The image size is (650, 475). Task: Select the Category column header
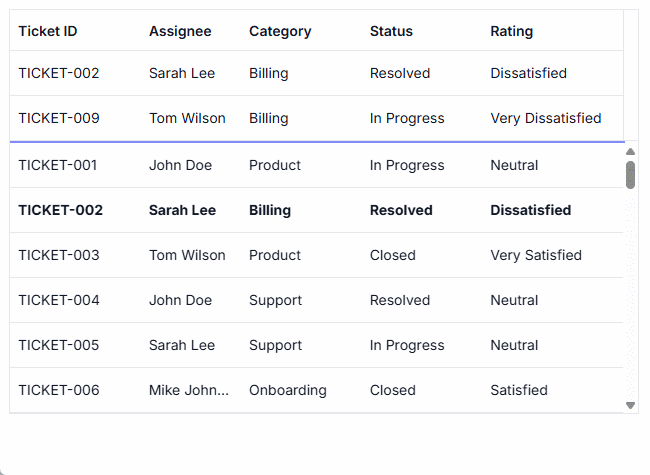click(x=280, y=31)
